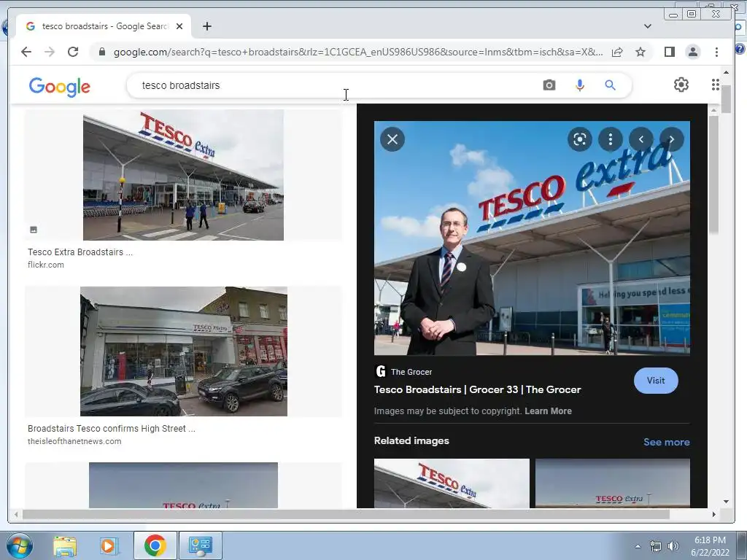
Task: Select the tesco broadstairs Google Search tab
Action: coord(104,27)
